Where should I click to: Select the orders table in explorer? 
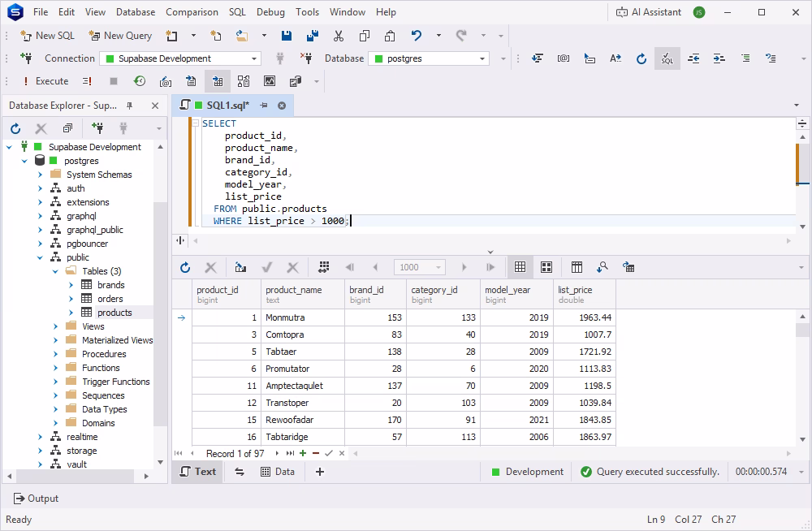(110, 299)
